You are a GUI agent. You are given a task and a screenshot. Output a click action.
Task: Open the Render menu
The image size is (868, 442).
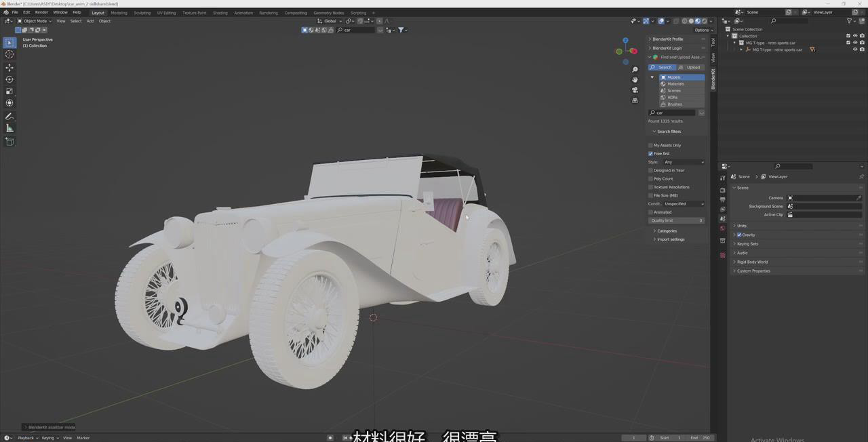[x=41, y=12]
